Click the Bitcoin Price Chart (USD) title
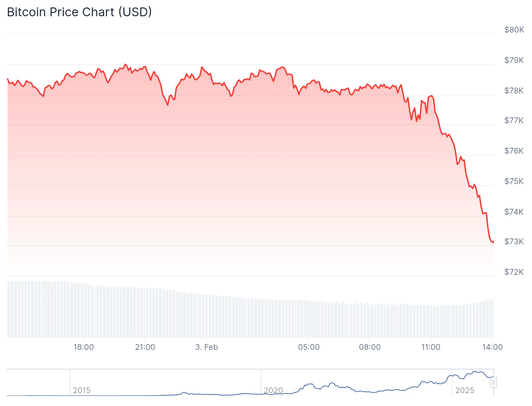The height and width of the screenshot is (406, 532). 79,12
